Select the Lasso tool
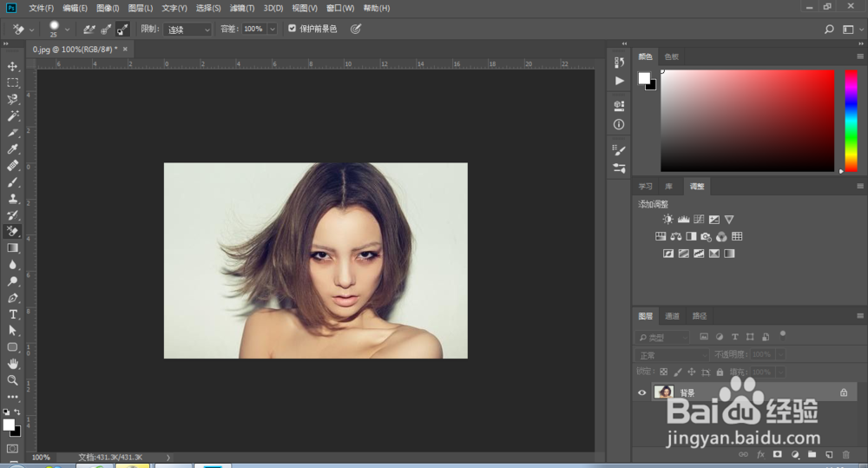The height and width of the screenshot is (468, 868). click(x=13, y=100)
